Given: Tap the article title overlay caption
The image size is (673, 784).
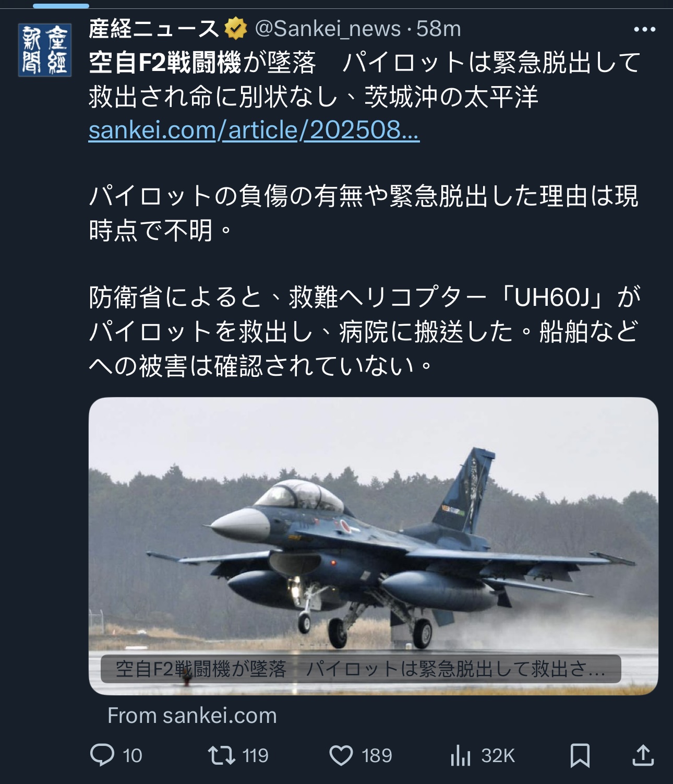Looking at the screenshot, I should coord(361,669).
